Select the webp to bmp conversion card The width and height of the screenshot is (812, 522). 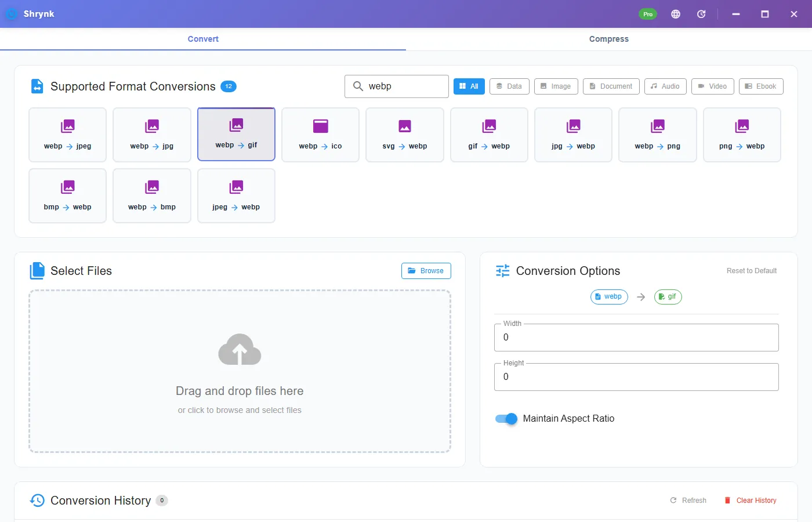(152, 195)
